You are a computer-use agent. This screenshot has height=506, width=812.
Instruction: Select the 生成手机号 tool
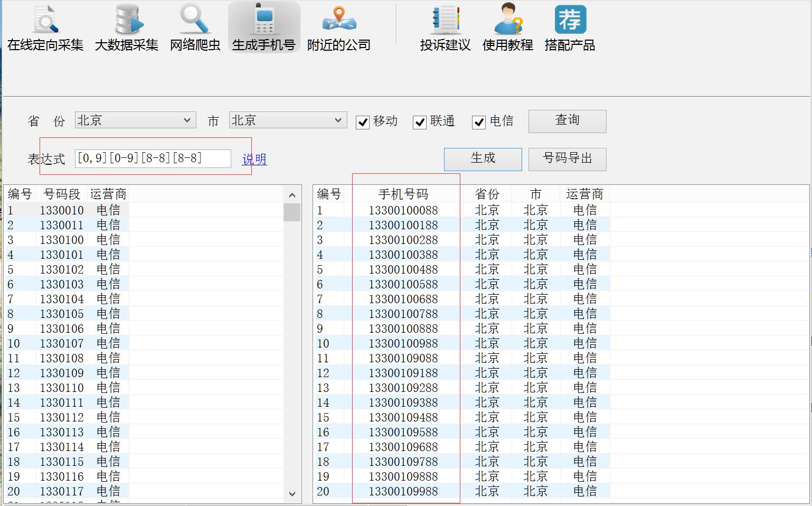click(263, 26)
